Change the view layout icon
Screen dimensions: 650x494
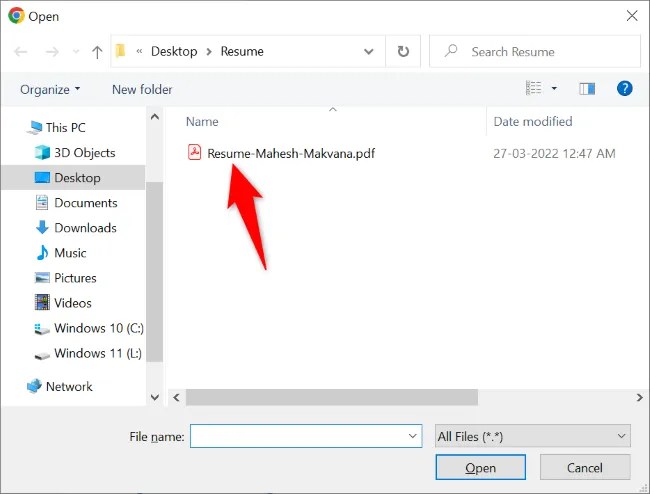534,88
